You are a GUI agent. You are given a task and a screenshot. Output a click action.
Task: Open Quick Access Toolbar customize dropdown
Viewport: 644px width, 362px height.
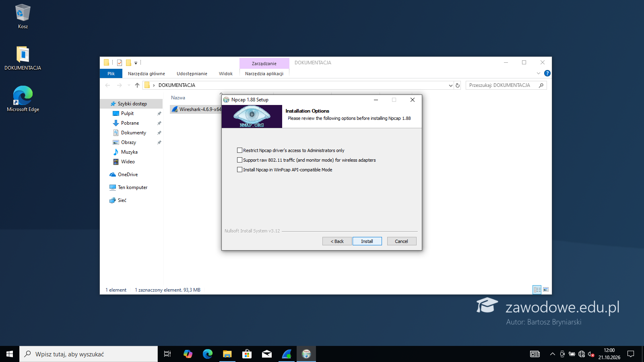point(136,63)
